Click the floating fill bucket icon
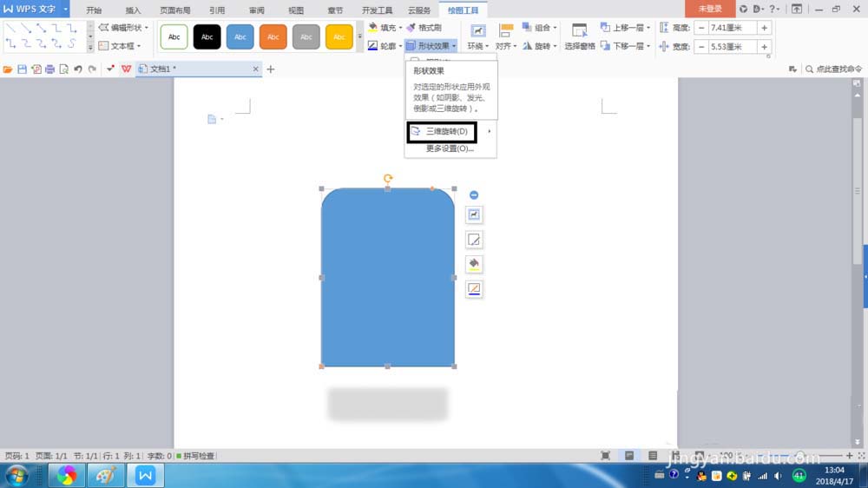This screenshot has height=488, width=868. pyautogui.click(x=474, y=264)
